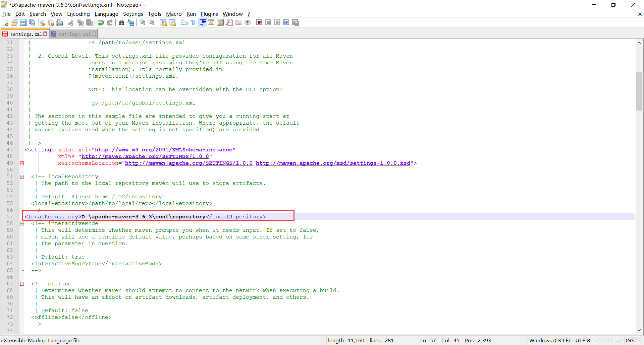Toggle monitoring eye icon

coord(248,22)
